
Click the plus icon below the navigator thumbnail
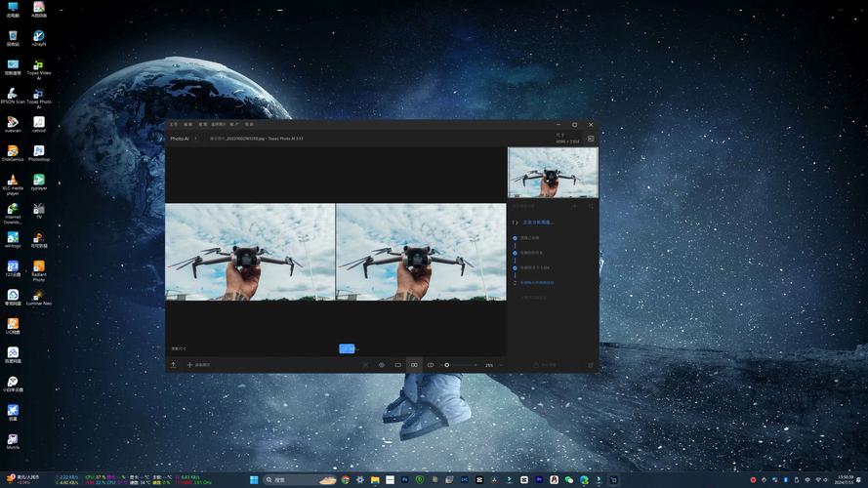(x=575, y=206)
